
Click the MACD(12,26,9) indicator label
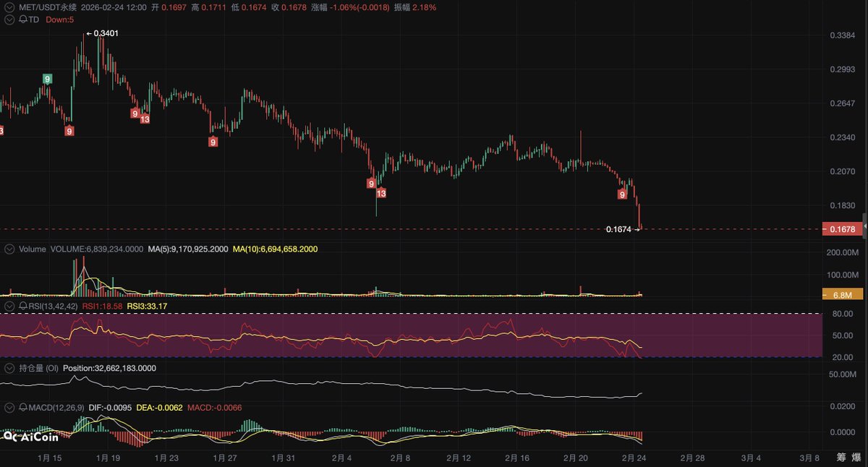(x=54, y=408)
